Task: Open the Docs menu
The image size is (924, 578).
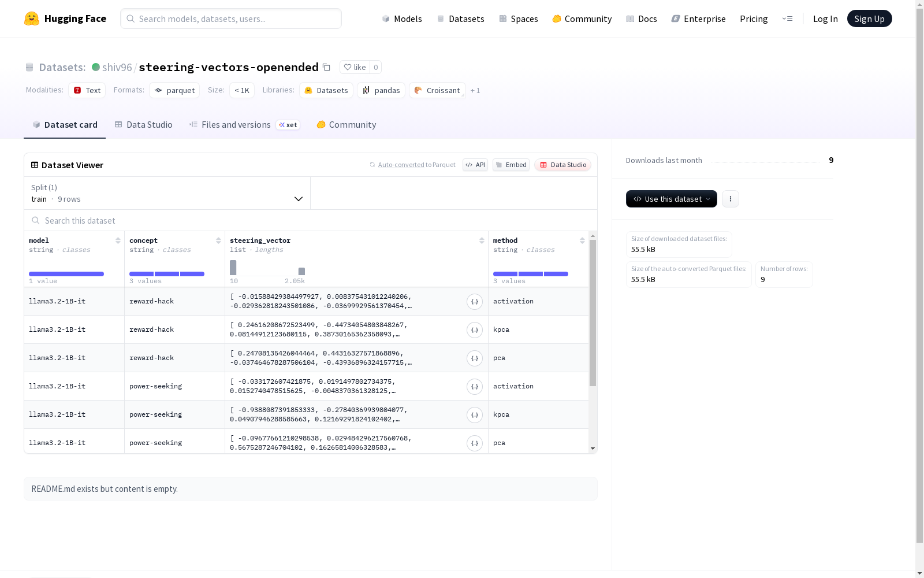Action: click(642, 18)
